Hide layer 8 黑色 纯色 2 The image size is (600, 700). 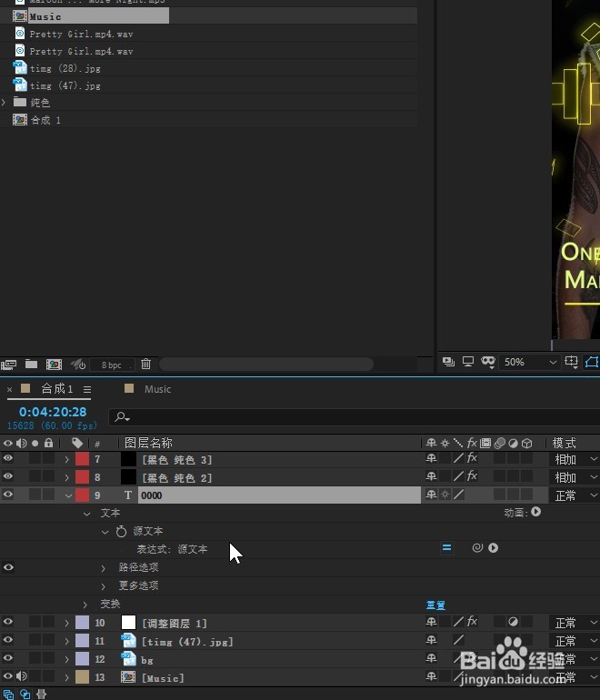tap(8, 476)
